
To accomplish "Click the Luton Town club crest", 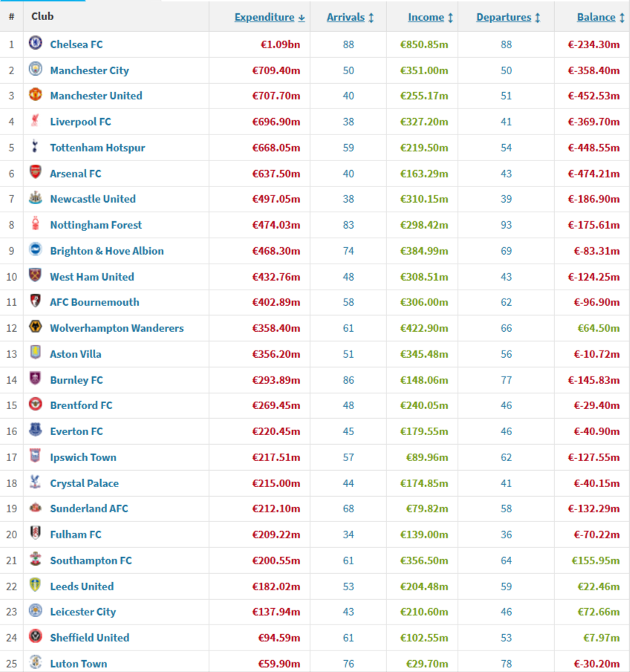I will pyautogui.click(x=35, y=662).
